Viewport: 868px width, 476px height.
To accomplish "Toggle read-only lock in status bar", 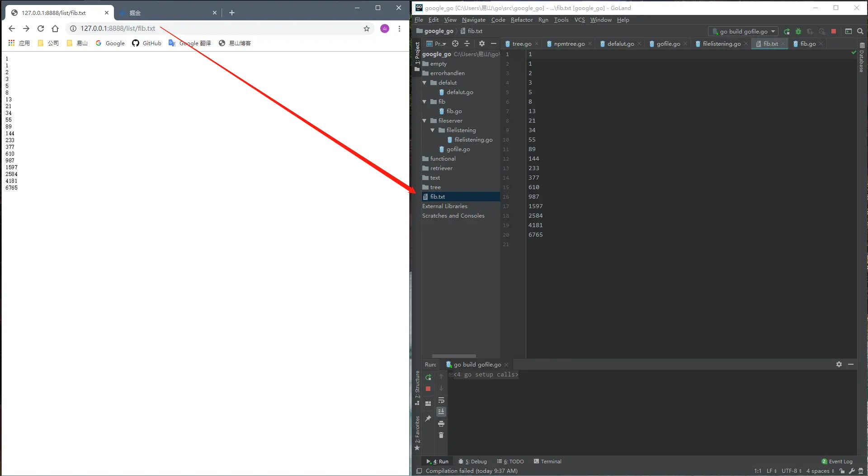I will pyautogui.click(x=842, y=471).
